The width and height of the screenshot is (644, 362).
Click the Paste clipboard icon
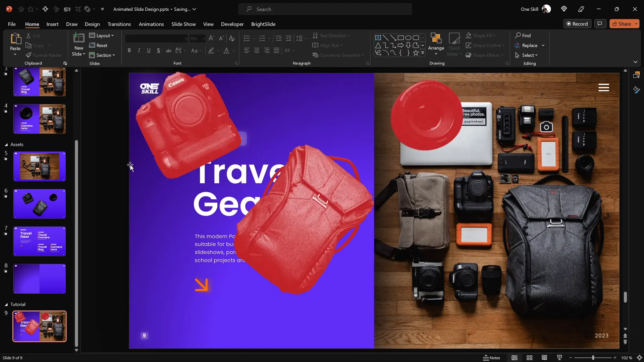point(15,39)
